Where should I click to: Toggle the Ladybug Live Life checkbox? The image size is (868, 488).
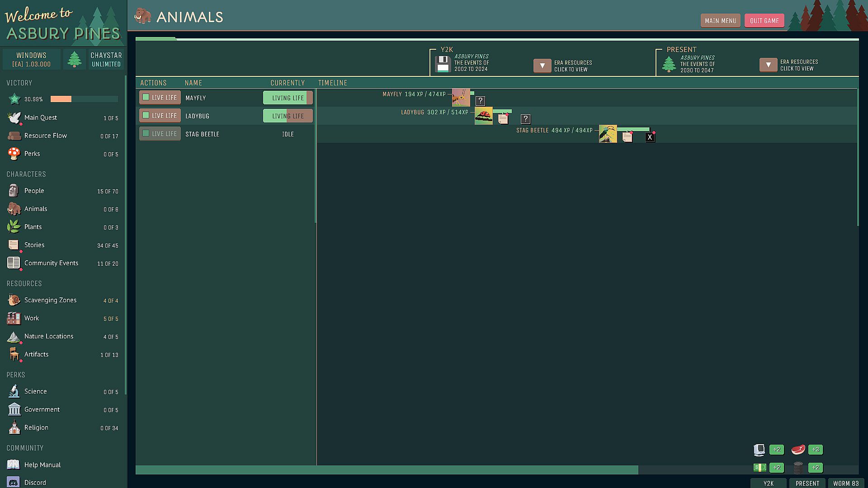146,115
